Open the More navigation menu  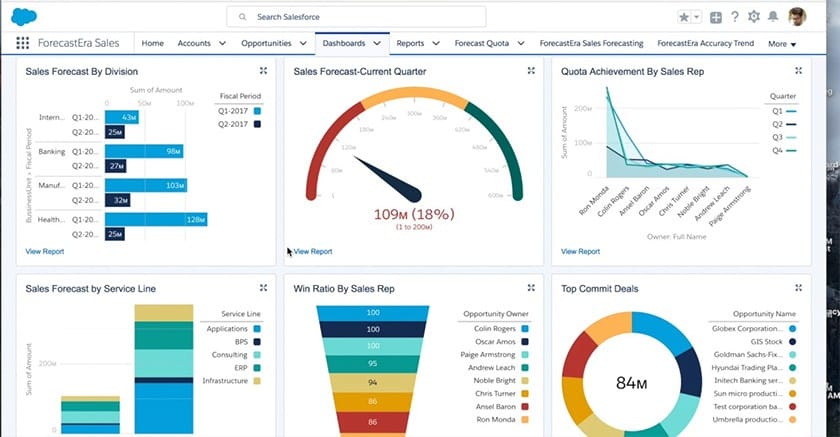782,44
